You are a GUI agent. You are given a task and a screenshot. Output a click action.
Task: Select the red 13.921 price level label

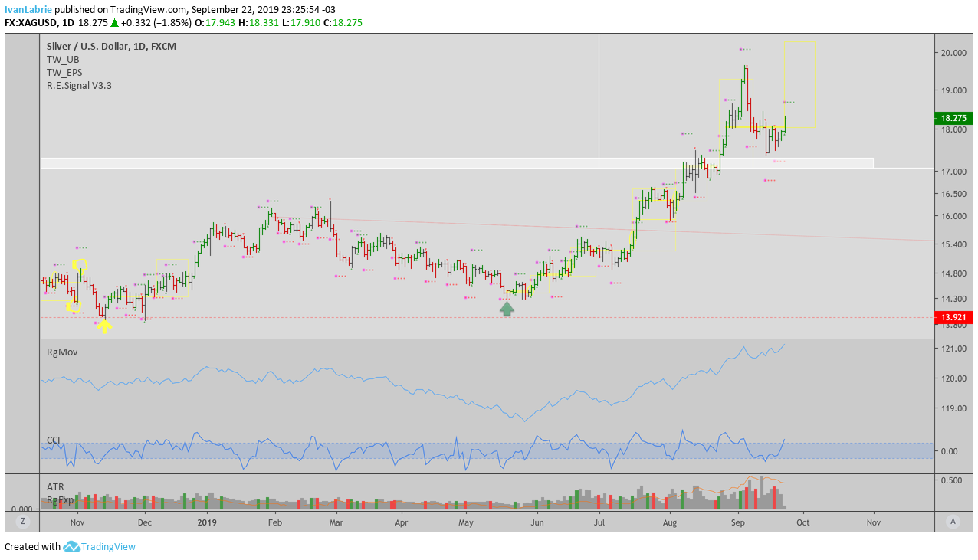(x=953, y=317)
